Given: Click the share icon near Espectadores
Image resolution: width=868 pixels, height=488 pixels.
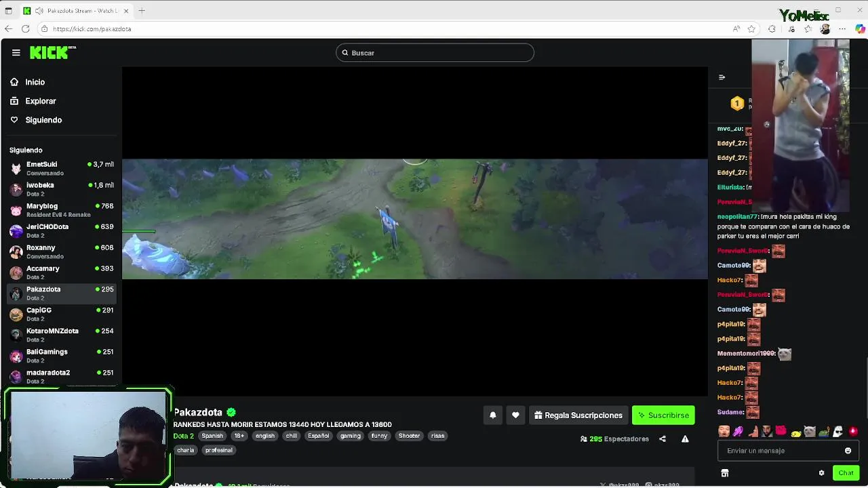Looking at the screenshot, I should click(663, 439).
